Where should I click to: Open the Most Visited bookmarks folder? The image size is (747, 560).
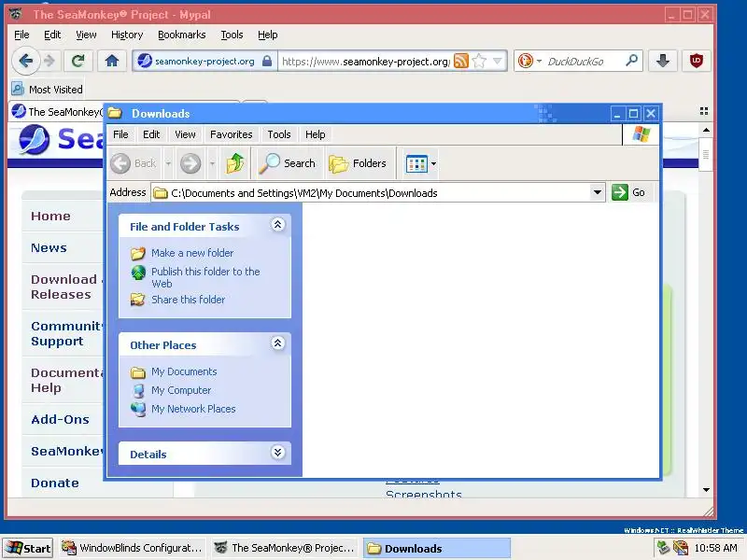click(48, 89)
